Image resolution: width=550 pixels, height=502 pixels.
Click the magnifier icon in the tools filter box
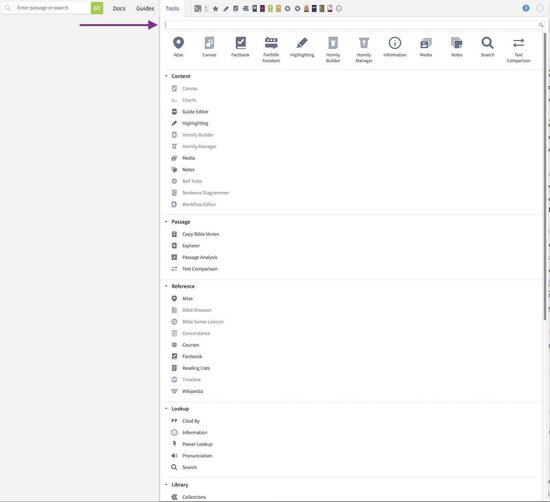click(x=541, y=25)
